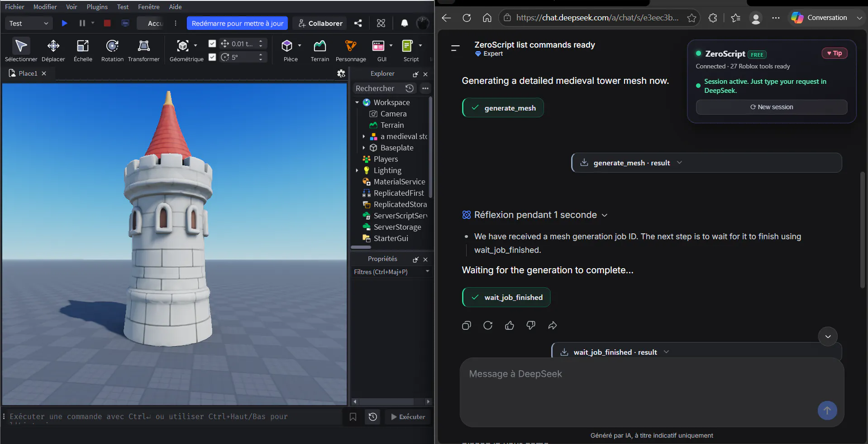Toggle the DeepSeek sidebar menu

click(455, 48)
